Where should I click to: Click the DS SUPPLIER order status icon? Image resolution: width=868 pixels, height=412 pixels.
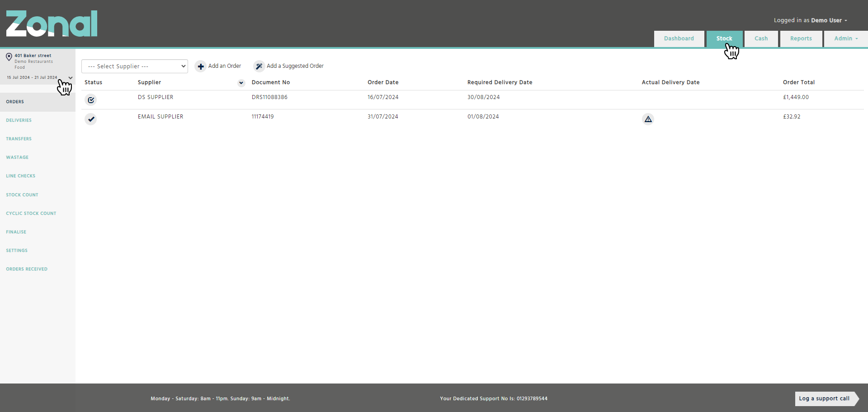pos(91,100)
